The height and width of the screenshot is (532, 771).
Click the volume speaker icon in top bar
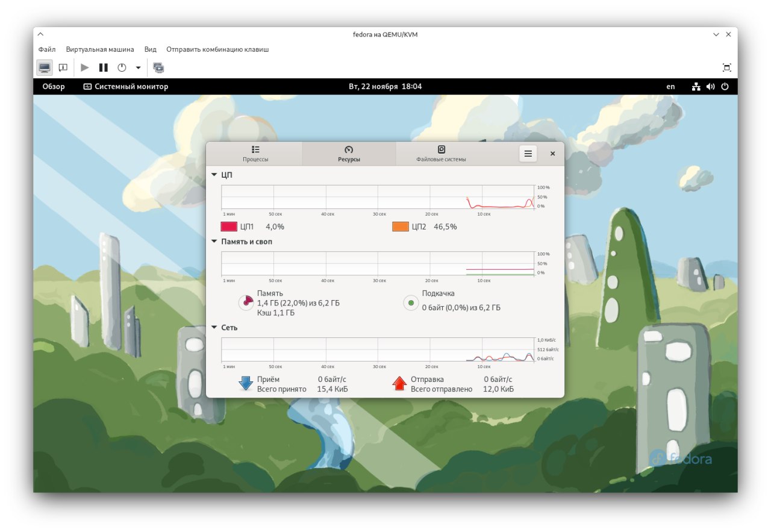(711, 87)
